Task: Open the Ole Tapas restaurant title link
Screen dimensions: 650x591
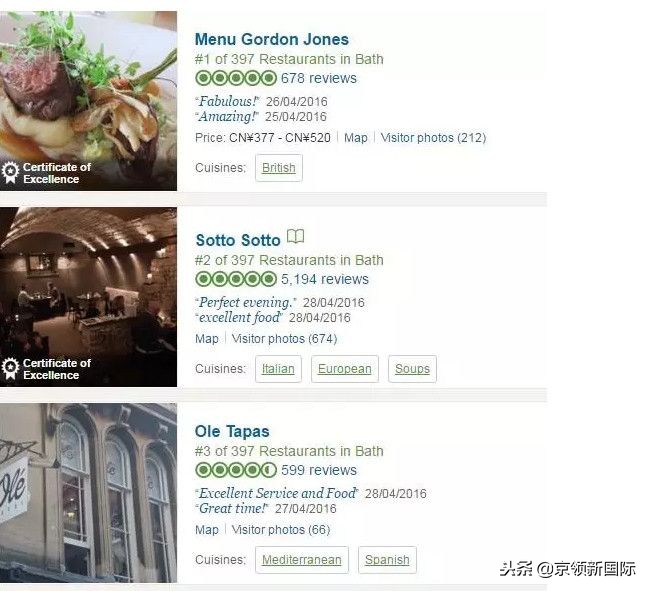Action: (232, 431)
